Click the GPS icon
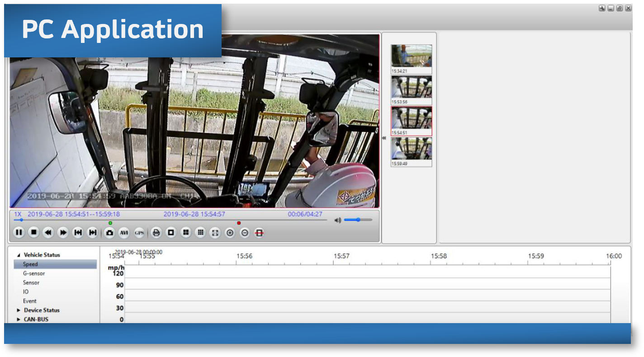The height and width of the screenshot is (357, 644). [139, 233]
